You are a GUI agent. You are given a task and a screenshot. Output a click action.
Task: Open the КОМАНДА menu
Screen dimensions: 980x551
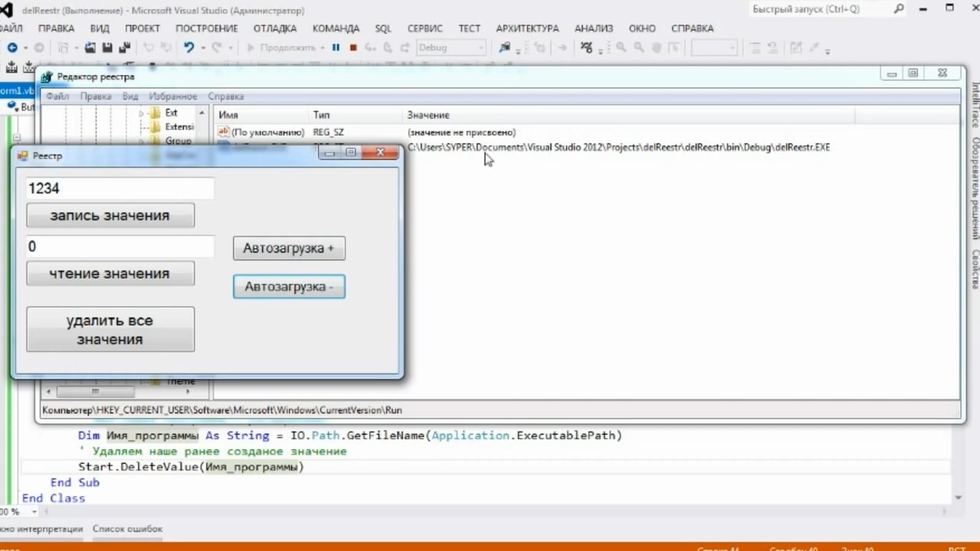click(x=335, y=28)
